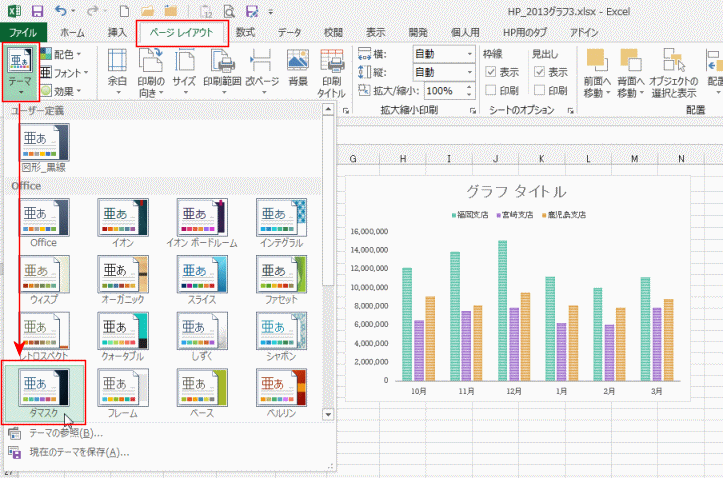Switch to the 数式 tab
Screen dimensions: 723x478
click(244, 32)
